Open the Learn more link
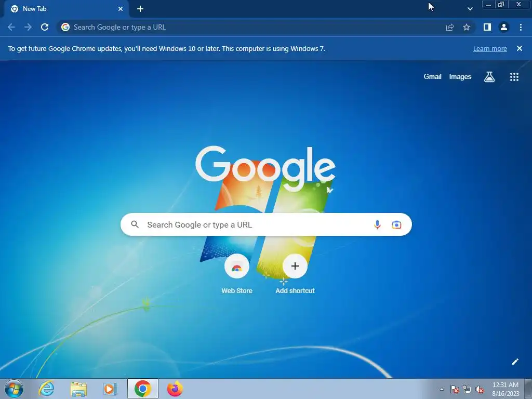532x399 pixels. click(x=490, y=48)
